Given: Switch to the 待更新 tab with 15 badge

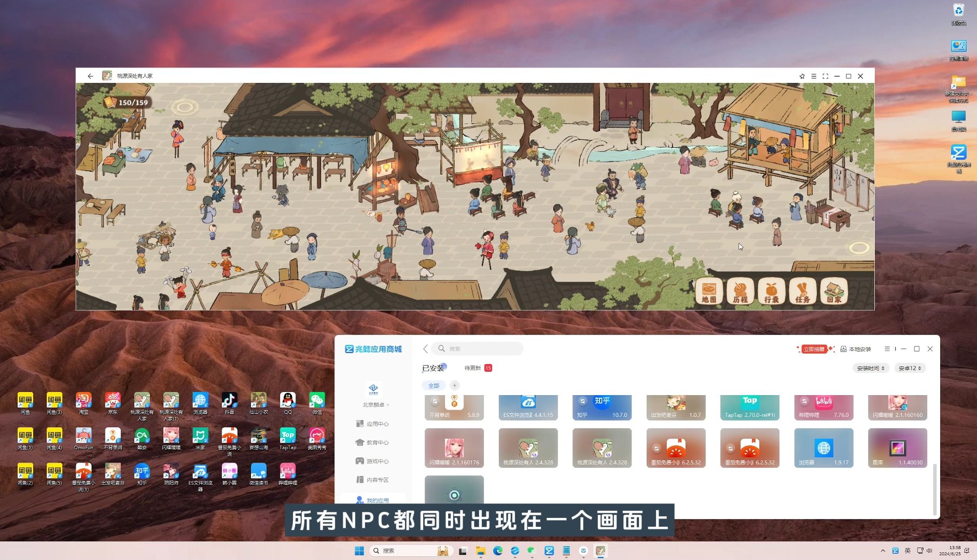Looking at the screenshot, I should tap(478, 368).
